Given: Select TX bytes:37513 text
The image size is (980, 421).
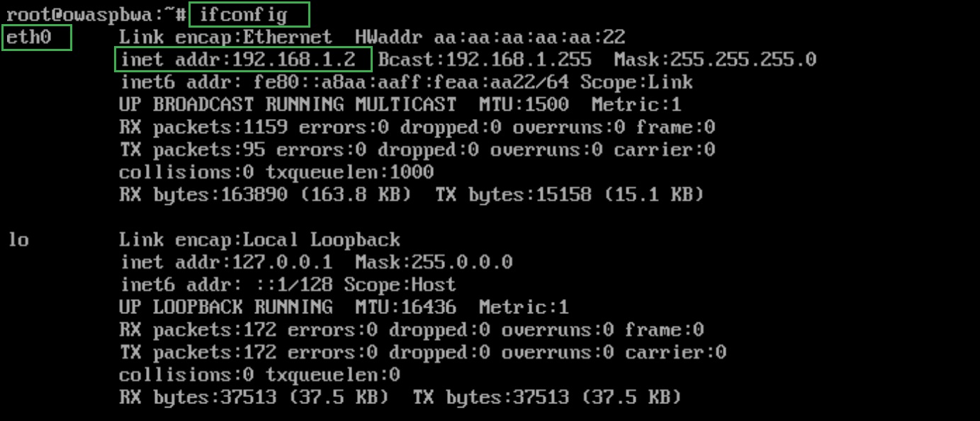Looking at the screenshot, I should (490, 398).
